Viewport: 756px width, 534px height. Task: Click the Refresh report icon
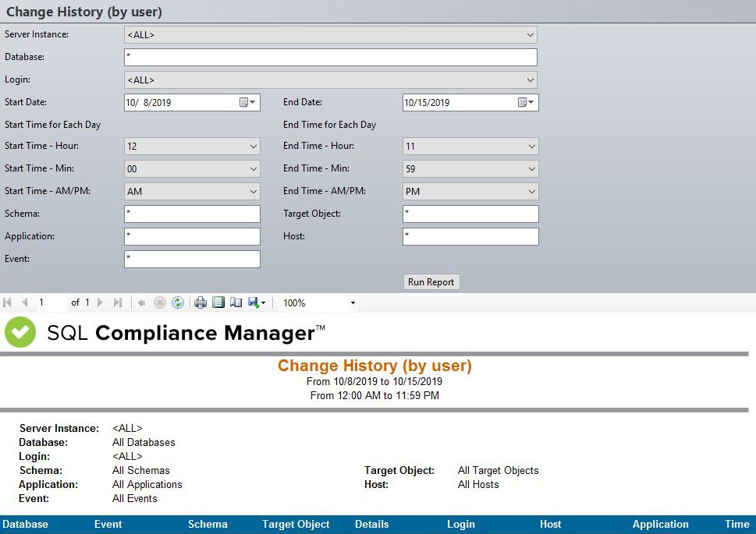click(178, 302)
